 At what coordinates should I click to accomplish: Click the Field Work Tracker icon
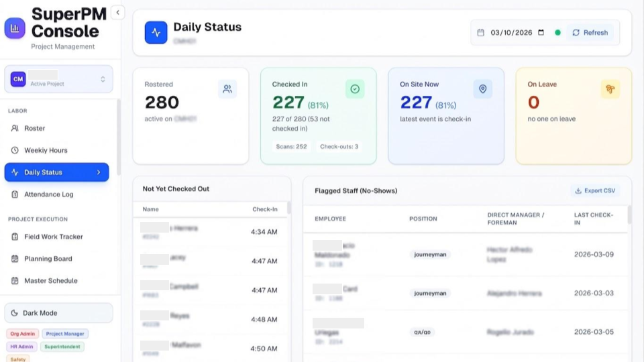pos(15,237)
